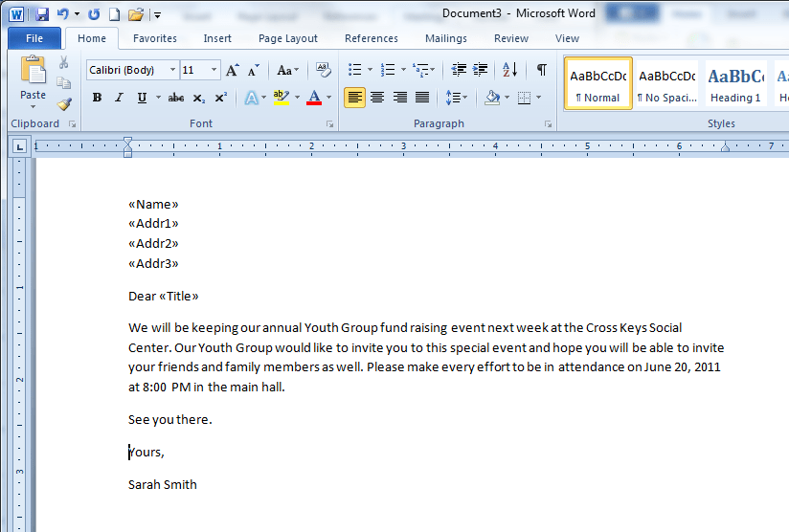This screenshot has height=532, width=789.
Task: Open the File tab
Action: tap(34, 38)
